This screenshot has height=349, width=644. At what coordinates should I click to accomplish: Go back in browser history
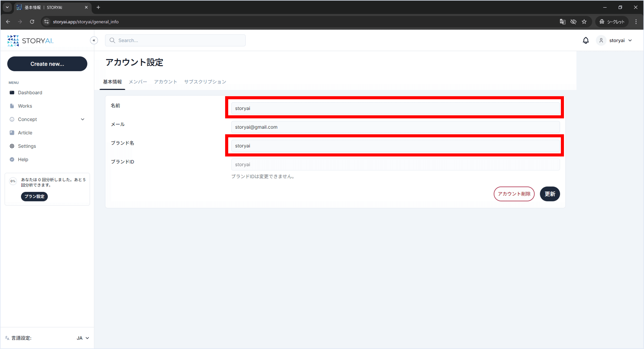pyautogui.click(x=8, y=22)
